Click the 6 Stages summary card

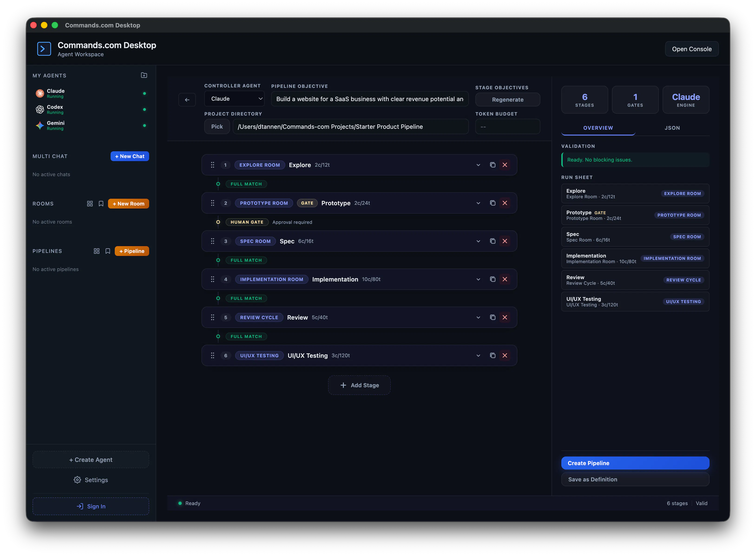585,100
